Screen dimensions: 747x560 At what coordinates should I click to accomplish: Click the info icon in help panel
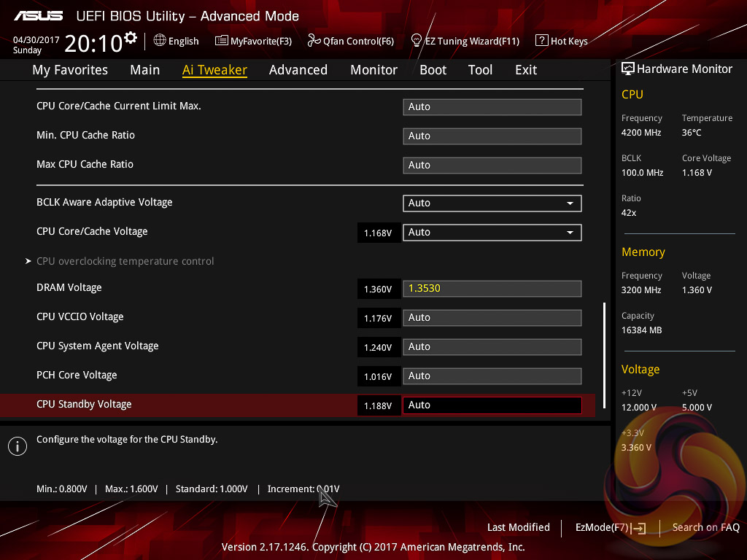pos(17,446)
